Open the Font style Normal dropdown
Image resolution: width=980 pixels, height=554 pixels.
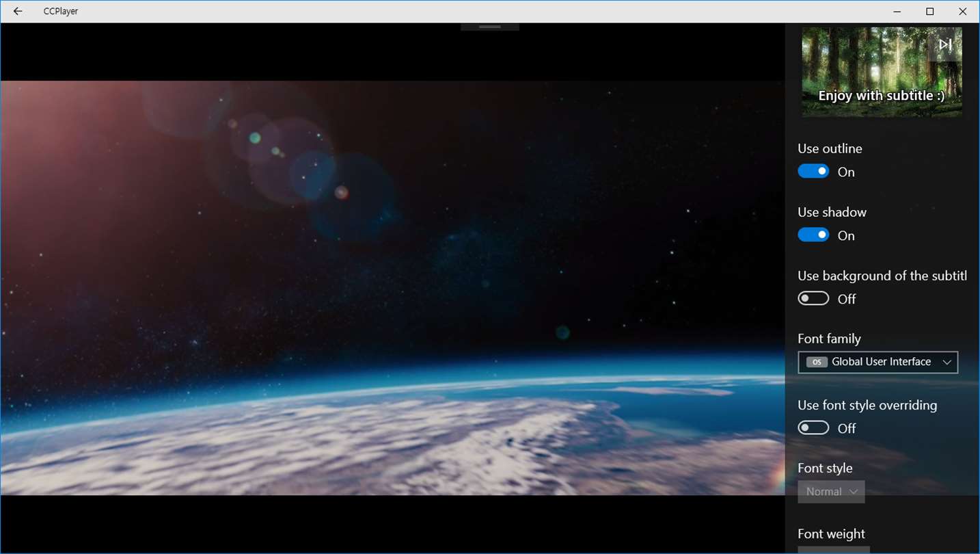point(831,492)
